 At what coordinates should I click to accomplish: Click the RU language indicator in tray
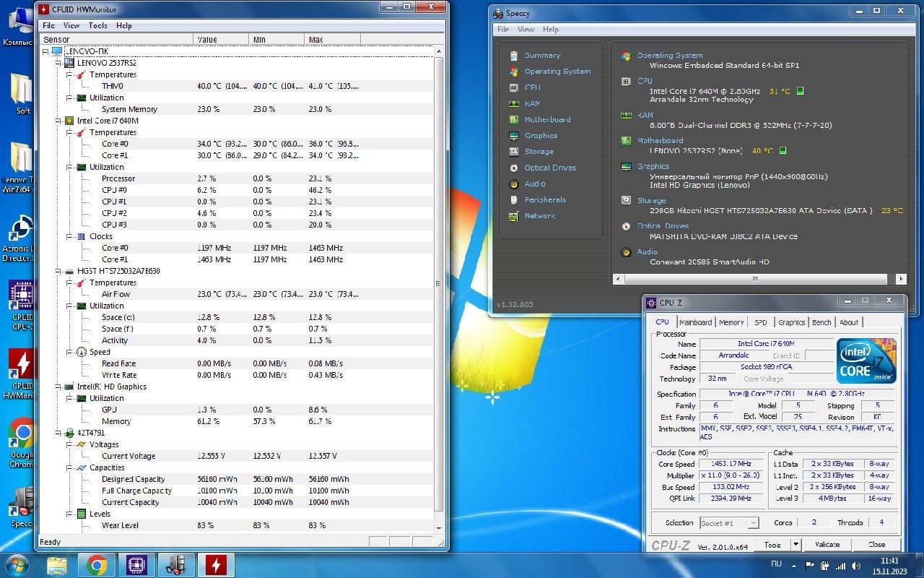[x=776, y=564]
